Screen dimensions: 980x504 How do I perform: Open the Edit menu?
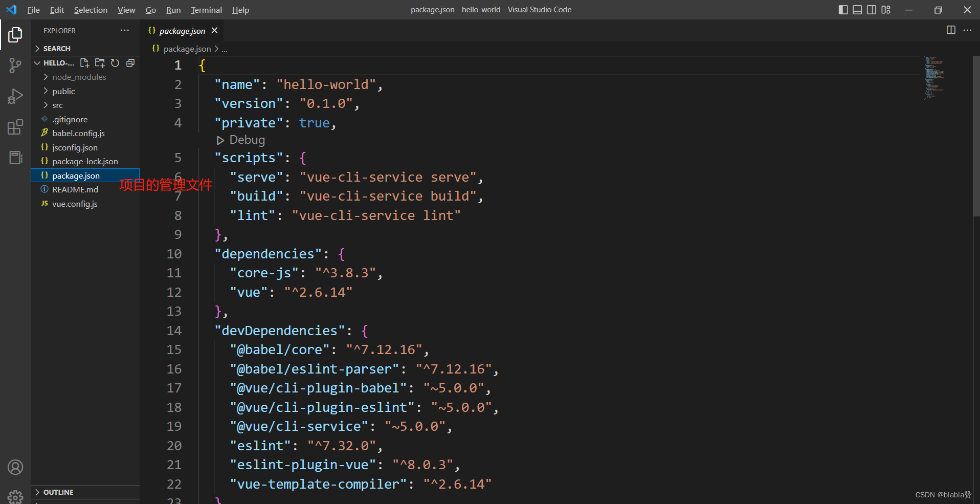tap(57, 10)
